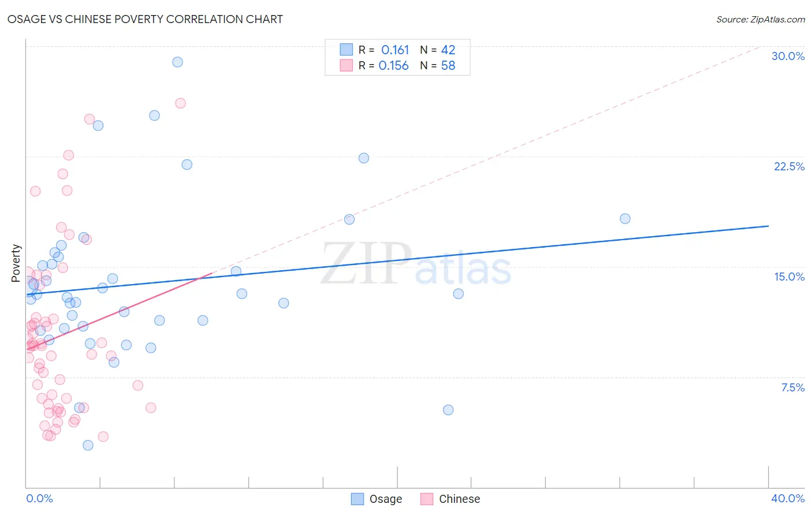Viewport: 812px width, 515px height.
Task: Click the rightmost blue Osage data point
Action: click(625, 219)
